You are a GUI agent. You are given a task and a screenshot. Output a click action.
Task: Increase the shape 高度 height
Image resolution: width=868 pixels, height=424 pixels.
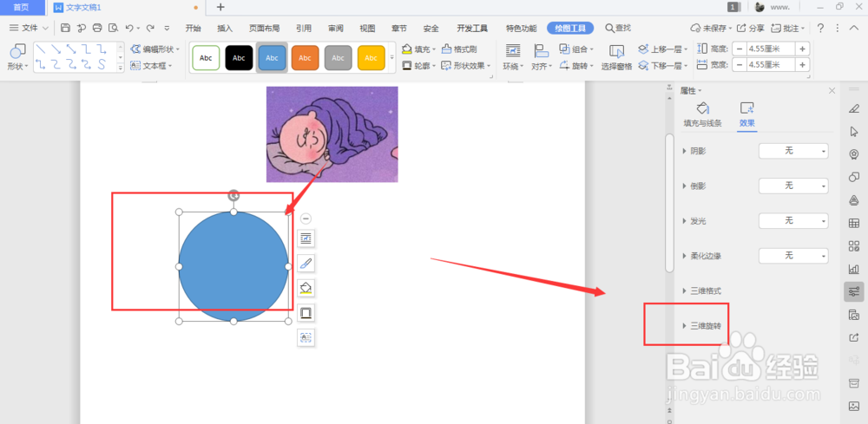click(x=803, y=49)
